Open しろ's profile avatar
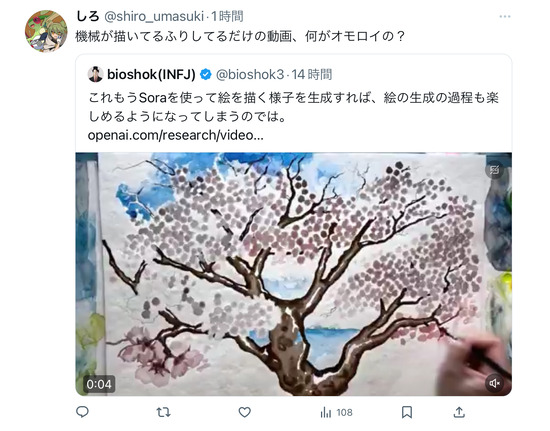 pyautogui.click(x=46, y=31)
